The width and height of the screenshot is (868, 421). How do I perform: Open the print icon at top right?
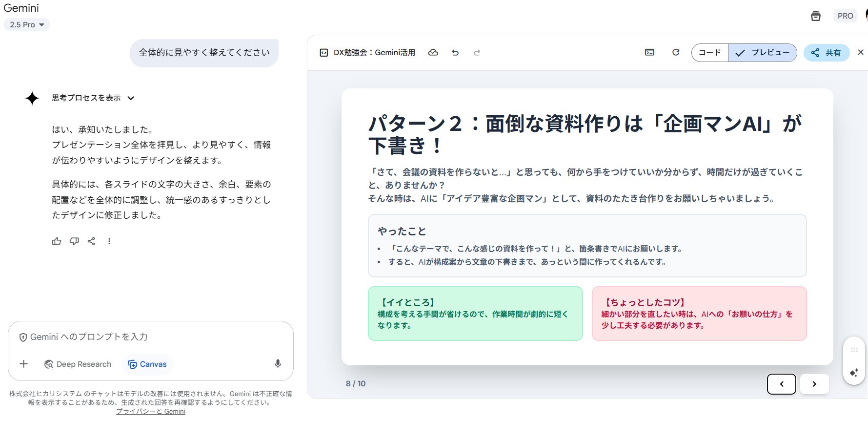coord(816,16)
